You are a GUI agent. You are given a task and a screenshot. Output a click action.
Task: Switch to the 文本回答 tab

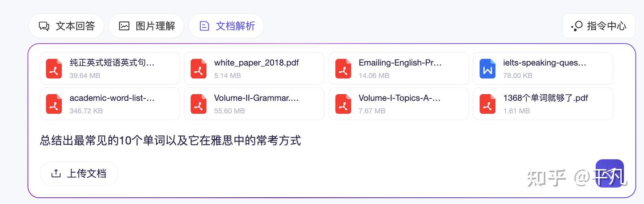(66, 26)
